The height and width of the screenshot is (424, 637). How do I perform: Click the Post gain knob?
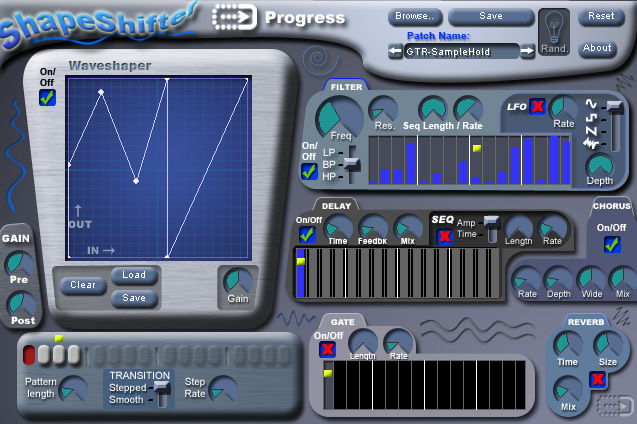pyautogui.click(x=21, y=305)
